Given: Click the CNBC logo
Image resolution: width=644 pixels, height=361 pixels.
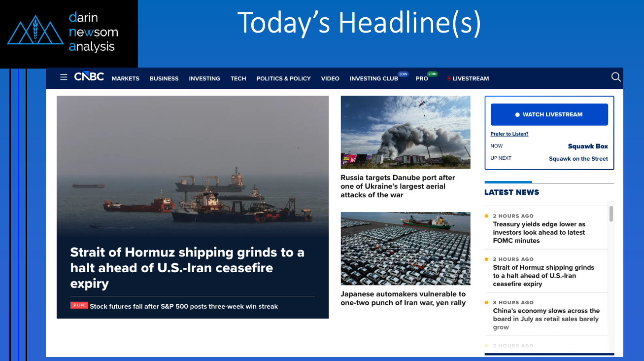Looking at the screenshot, I should pos(89,77).
